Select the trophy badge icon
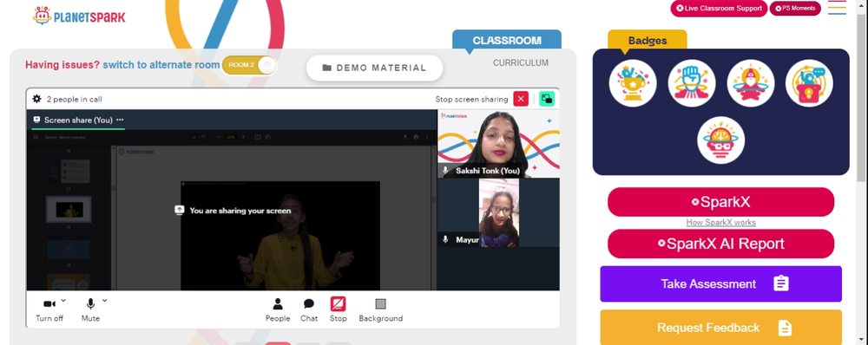868x345 pixels. click(633, 83)
